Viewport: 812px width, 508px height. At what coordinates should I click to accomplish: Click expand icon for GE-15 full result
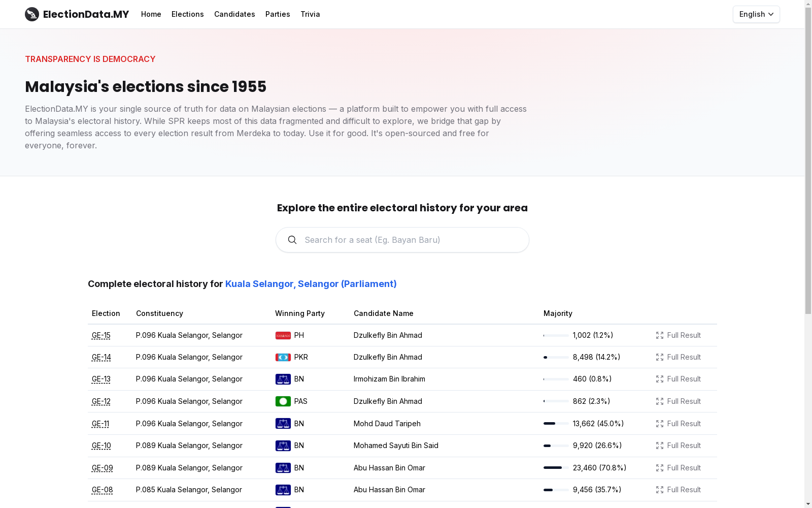(660, 335)
